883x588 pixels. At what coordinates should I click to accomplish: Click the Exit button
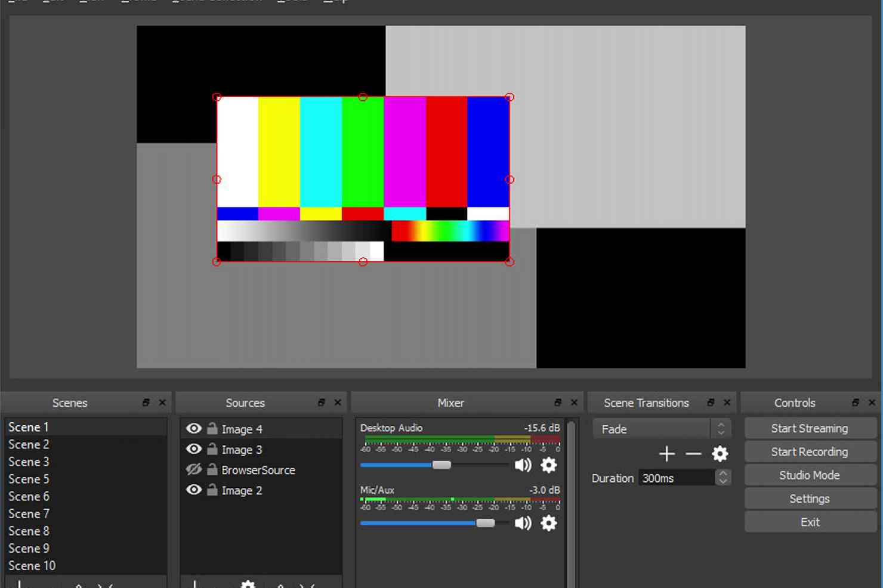[x=810, y=522]
